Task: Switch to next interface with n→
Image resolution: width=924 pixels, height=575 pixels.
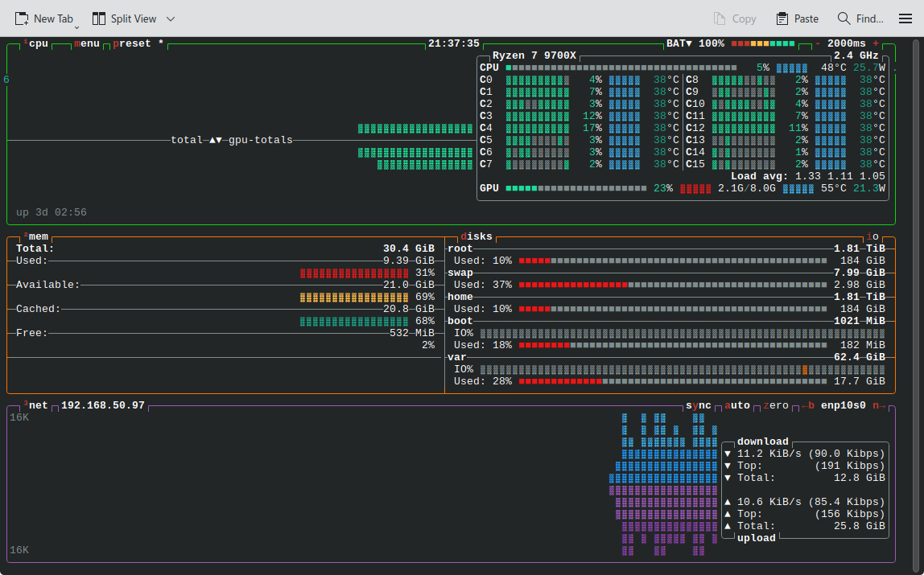Action: coord(879,405)
